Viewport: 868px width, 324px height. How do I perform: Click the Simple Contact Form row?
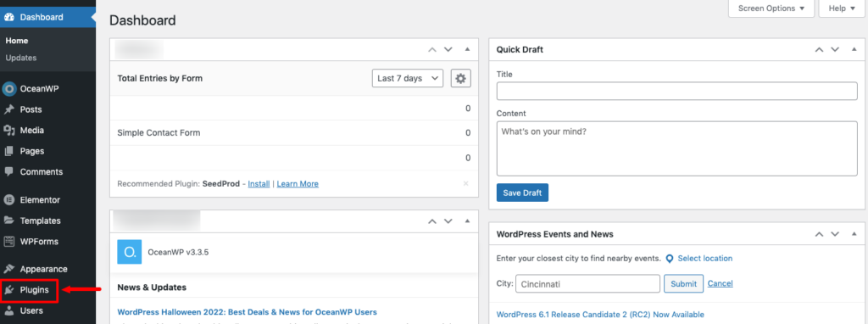pyautogui.click(x=294, y=133)
